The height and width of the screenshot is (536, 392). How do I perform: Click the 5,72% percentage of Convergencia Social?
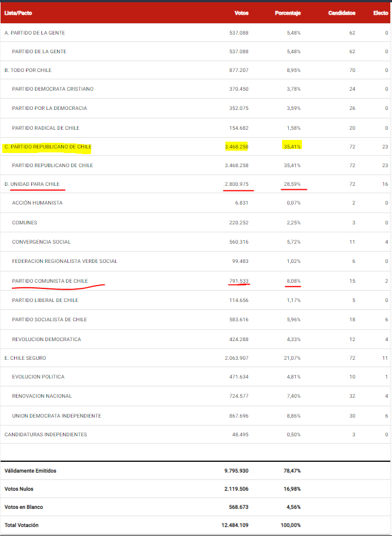click(294, 242)
